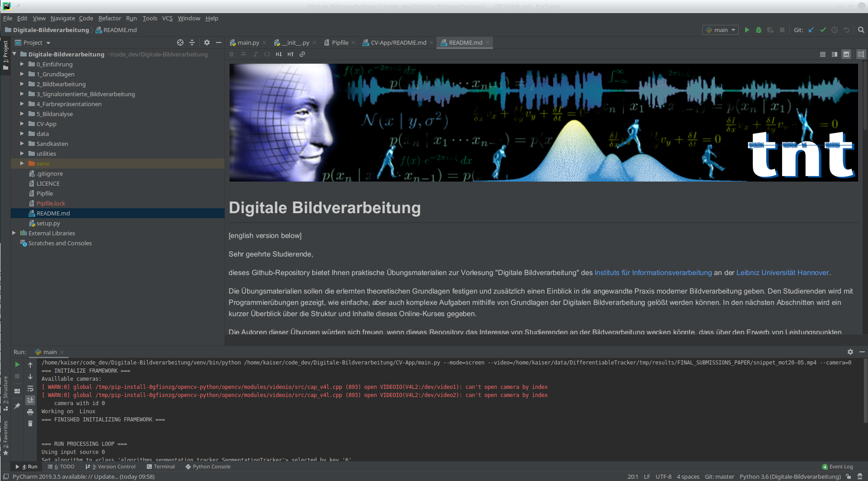Toggle soft-wrap in Run console

tap(30, 388)
